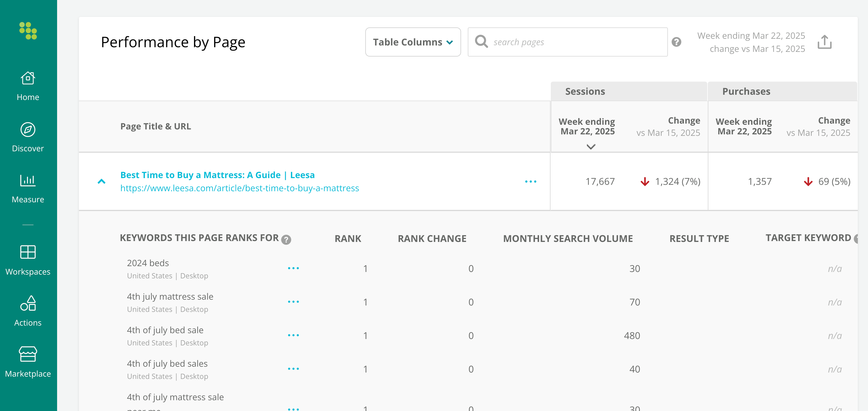Open the Measure bar-chart icon
Image resolution: width=868 pixels, height=411 pixels.
tap(28, 180)
